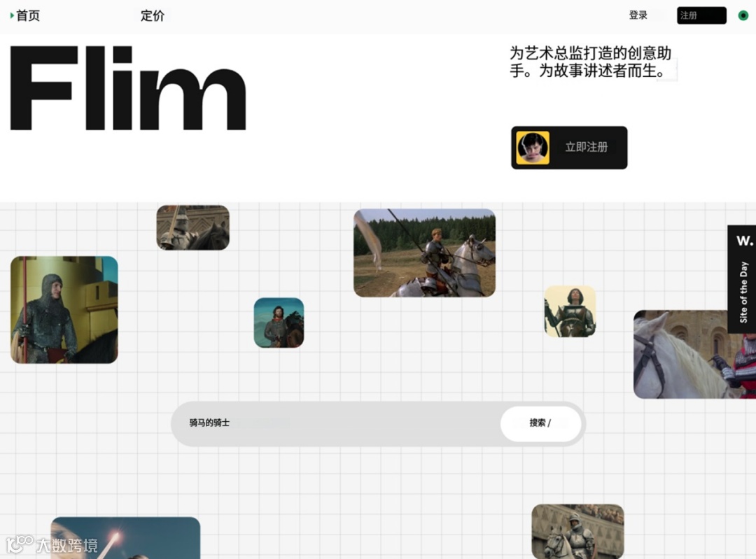Click the tagline 为艺术总监打造的创意助手
Screen dimensions: 756x559
[x=591, y=62]
